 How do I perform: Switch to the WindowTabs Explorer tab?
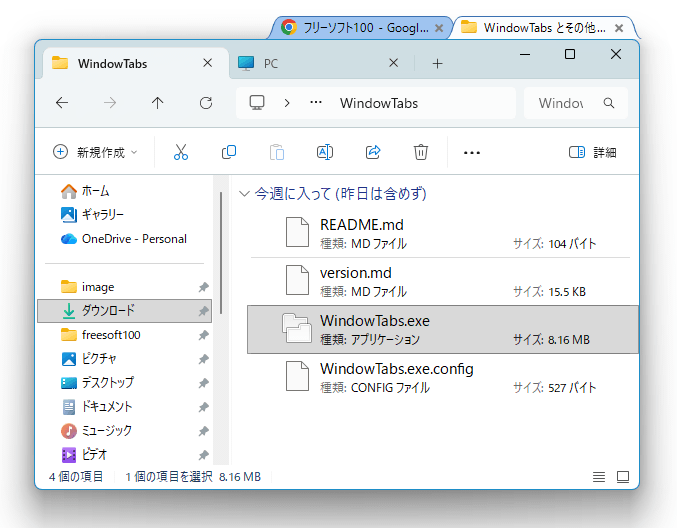pyautogui.click(x=136, y=63)
